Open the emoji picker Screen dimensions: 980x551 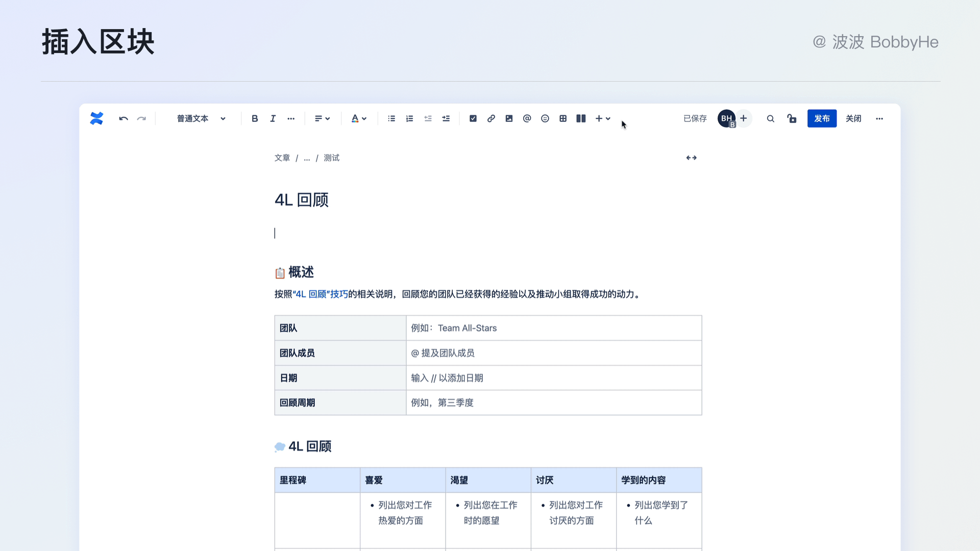point(545,118)
